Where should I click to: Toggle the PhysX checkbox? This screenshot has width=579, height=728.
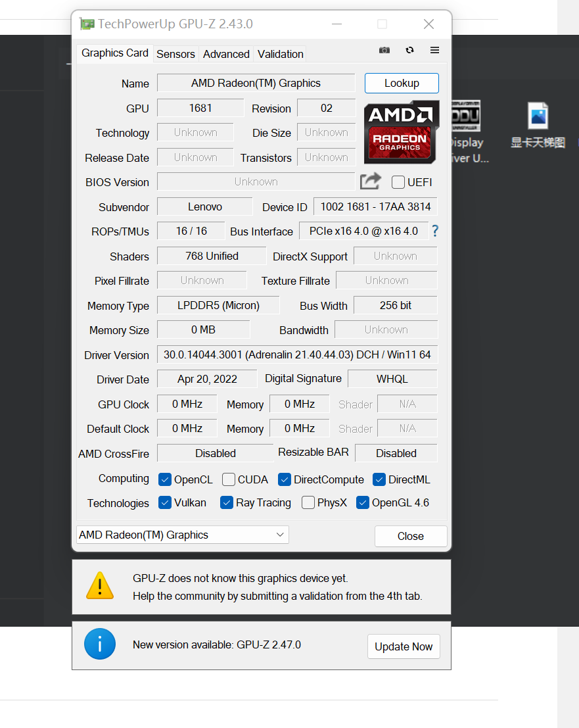[x=308, y=502]
